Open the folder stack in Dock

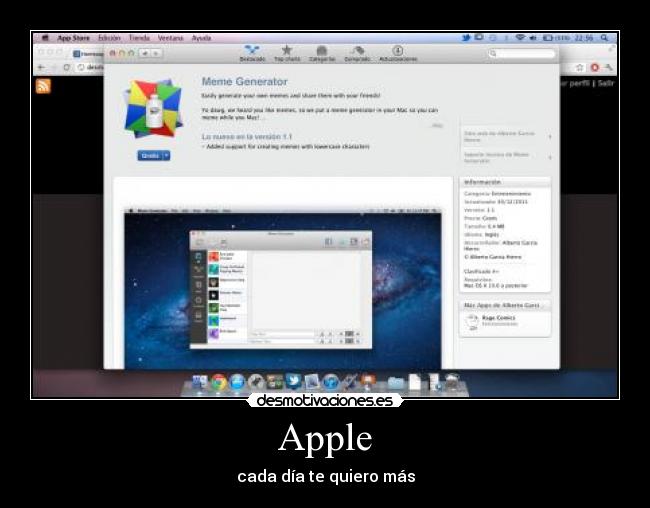tap(395, 383)
